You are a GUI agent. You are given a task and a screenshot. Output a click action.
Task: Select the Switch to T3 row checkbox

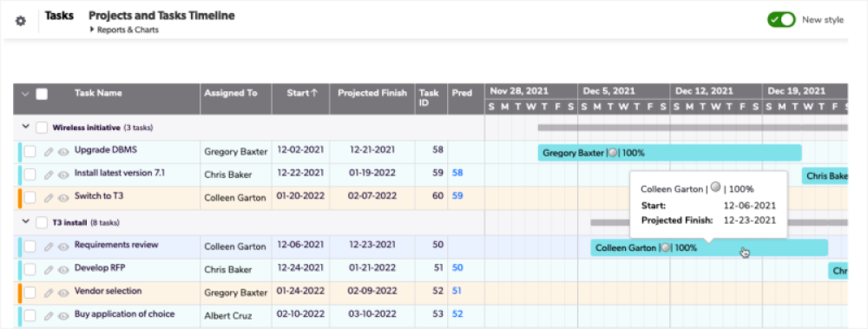[x=30, y=198]
